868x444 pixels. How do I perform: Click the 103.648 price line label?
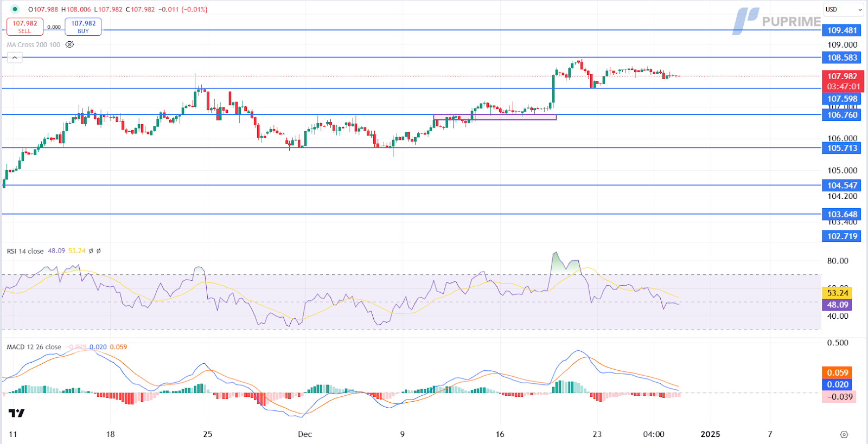coord(841,215)
